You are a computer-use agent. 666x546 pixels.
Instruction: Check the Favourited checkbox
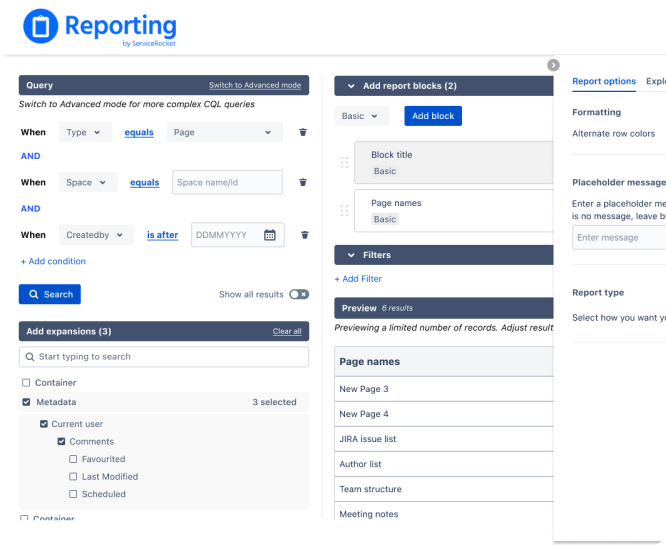(x=73, y=459)
